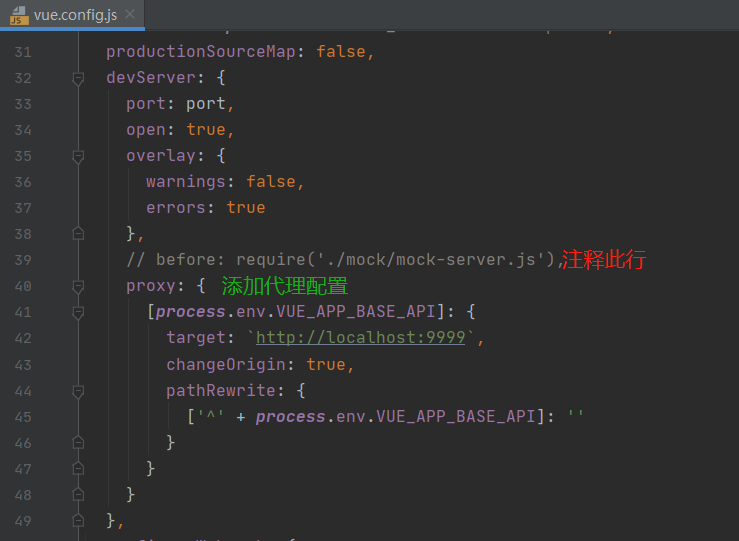Click 'true' value after changeOrigin
The image size is (739, 541).
(x=326, y=364)
